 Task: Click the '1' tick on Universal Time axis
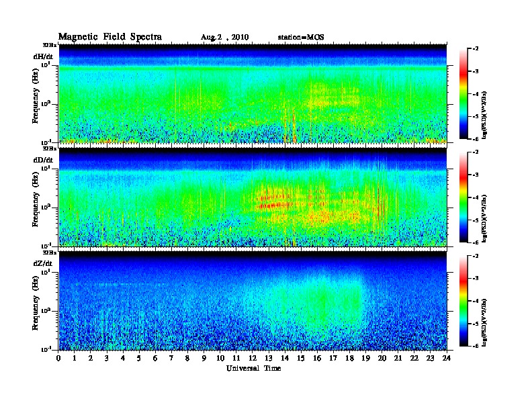click(75, 358)
